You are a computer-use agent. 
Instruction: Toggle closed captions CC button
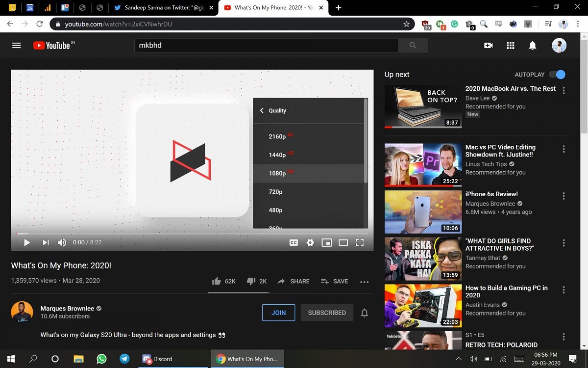294,242
